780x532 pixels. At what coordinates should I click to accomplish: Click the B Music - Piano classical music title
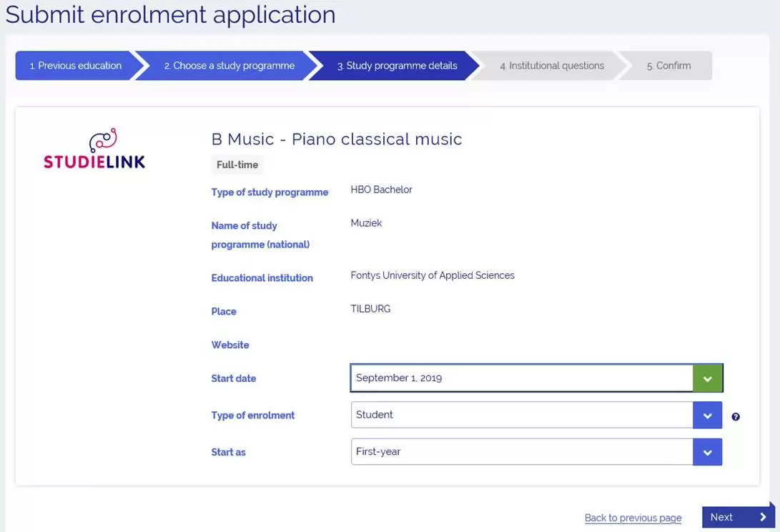click(x=337, y=139)
